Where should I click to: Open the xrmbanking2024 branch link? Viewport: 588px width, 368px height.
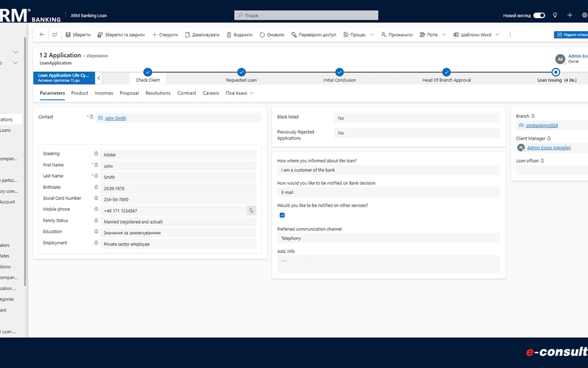542,125
